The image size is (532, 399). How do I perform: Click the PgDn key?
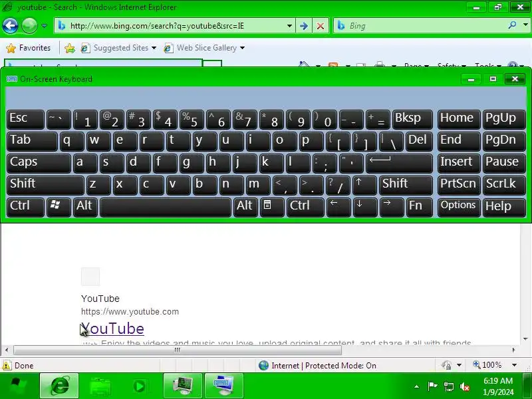504,141
